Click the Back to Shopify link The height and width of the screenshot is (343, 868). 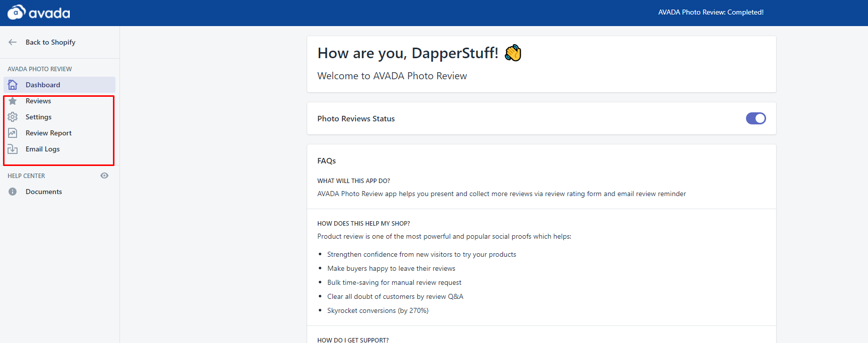point(51,42)
